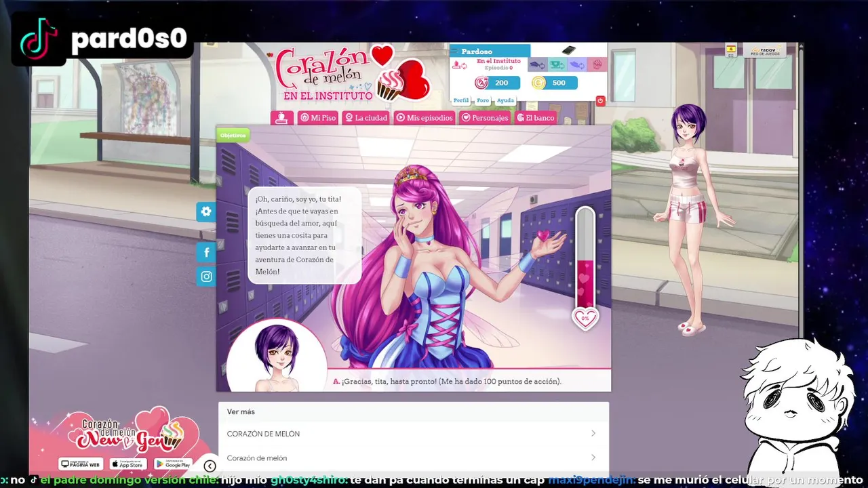
Task: Choose answer A: Gracias, tita, hasta pronto
Action: (448, 382)
